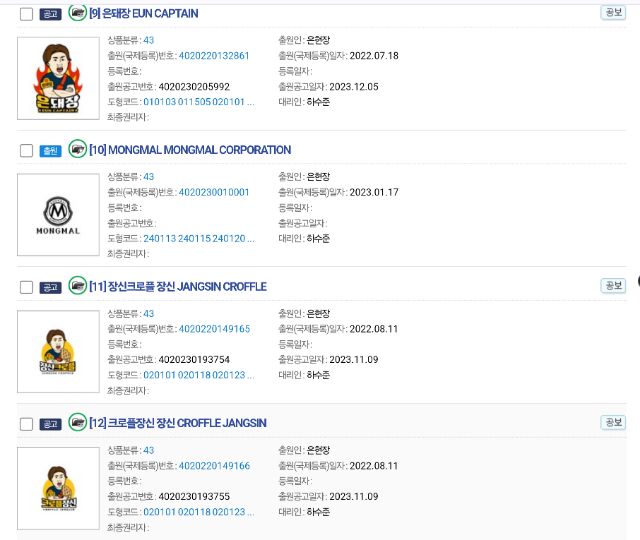Select applicant name 은현장 in entry [9]
Viewport: 640px width, 540px height.
[x=318, y=40]
